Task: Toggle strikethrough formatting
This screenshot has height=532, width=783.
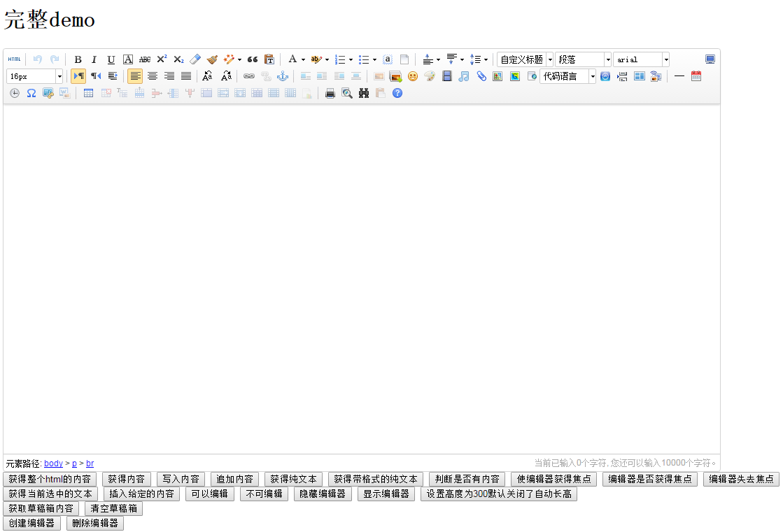Action: coord(145,59)
